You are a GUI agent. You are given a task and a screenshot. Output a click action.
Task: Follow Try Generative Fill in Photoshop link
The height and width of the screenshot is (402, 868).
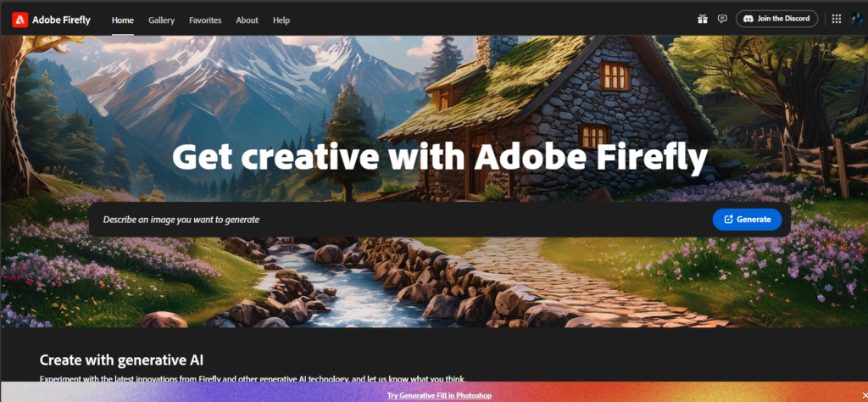coord(440,395)
